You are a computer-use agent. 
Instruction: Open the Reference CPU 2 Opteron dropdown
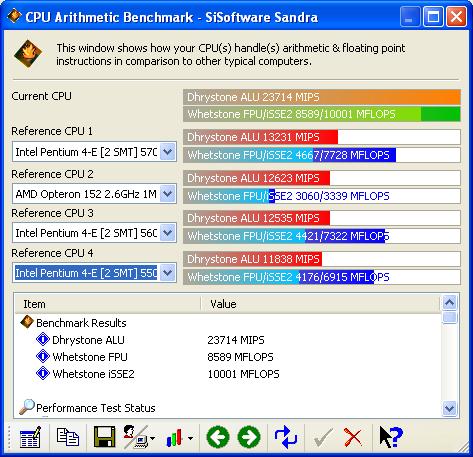click(x=168, y=194)
